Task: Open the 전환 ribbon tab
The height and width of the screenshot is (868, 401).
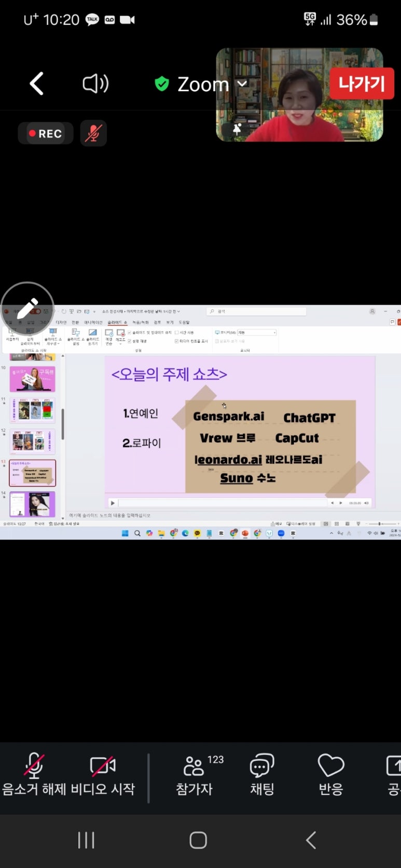Action: 75,322
